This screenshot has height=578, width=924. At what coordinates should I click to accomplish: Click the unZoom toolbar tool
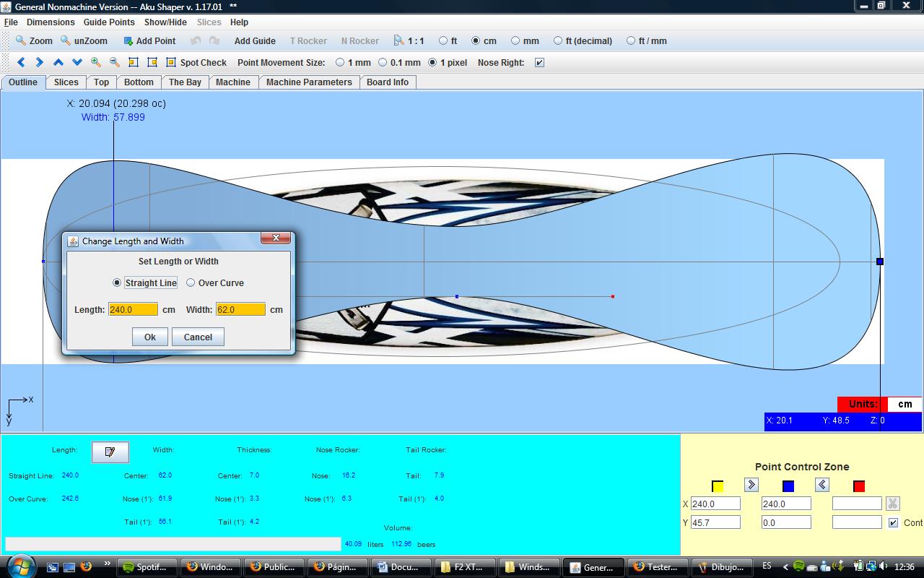point(84,41)
